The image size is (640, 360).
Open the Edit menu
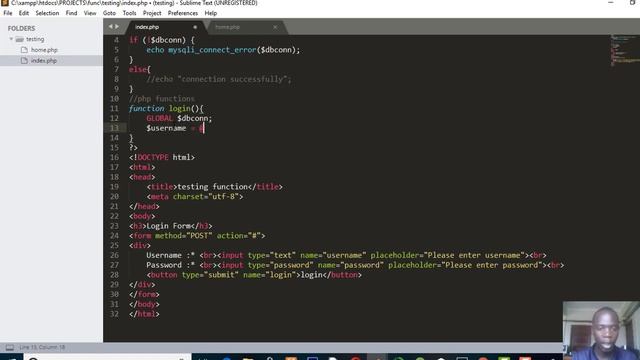[24, 13]
